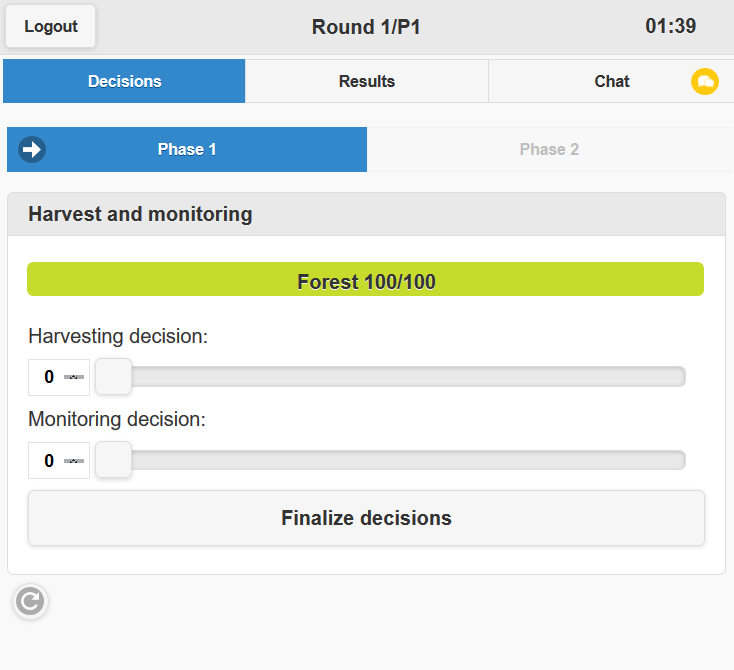Click the Harvesting decision slider handle
734x670 pixels.
[114, 377]
